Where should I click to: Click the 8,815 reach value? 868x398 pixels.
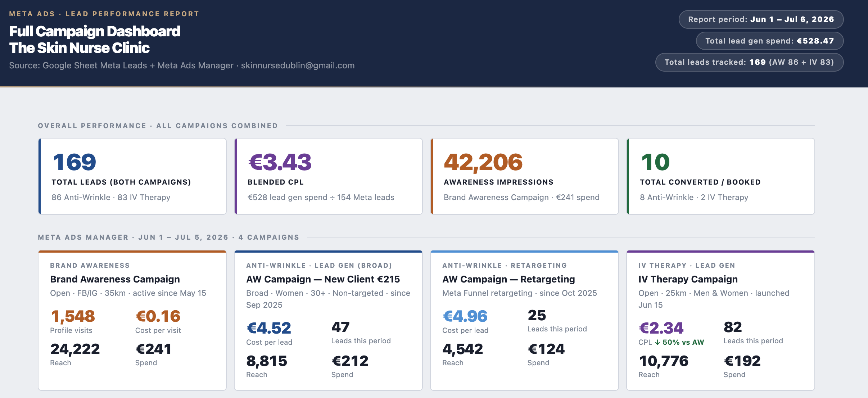click(267, 361)
